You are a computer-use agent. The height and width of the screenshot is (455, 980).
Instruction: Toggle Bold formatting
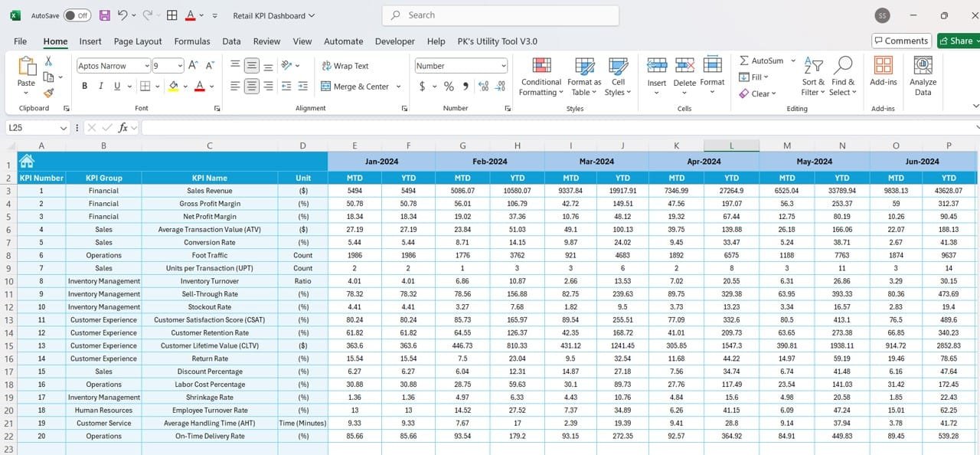click(x=84, y=87)
